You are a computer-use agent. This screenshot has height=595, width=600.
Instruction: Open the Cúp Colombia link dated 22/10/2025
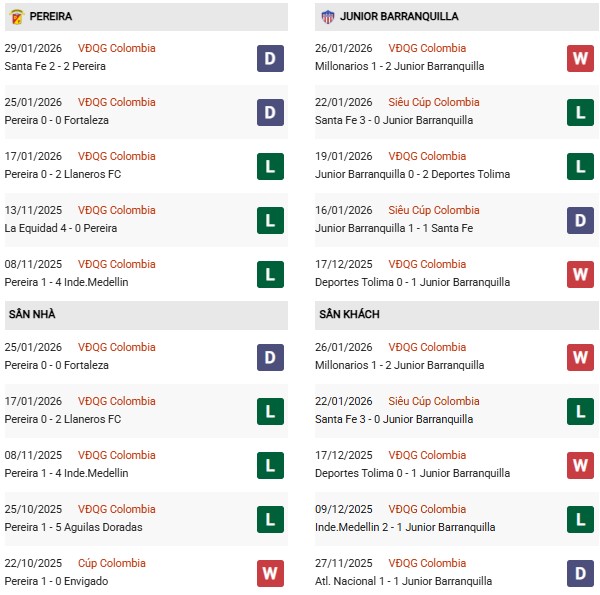[111, 563]
